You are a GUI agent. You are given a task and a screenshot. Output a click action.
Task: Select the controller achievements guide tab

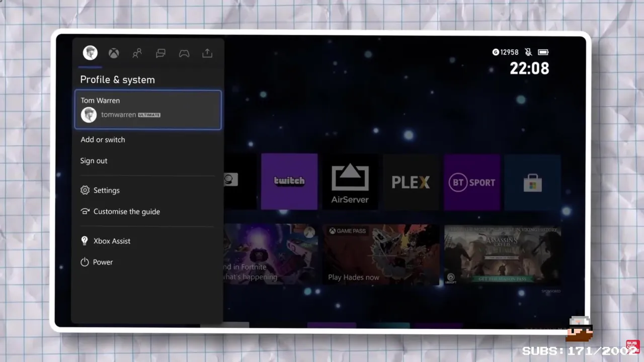click(184, 53)
